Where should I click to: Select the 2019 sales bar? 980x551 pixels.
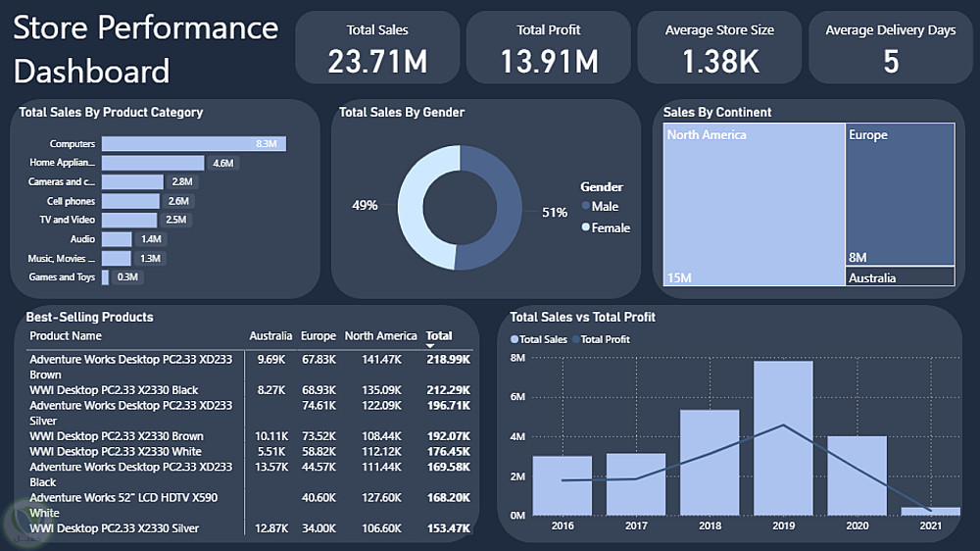(783, 438)
